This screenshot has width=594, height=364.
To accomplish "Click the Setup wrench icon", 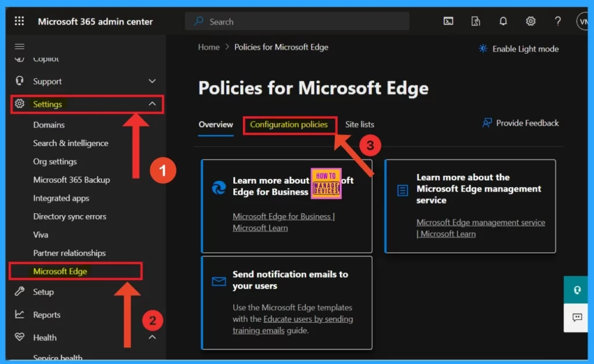I will click(x=19, y=292).
